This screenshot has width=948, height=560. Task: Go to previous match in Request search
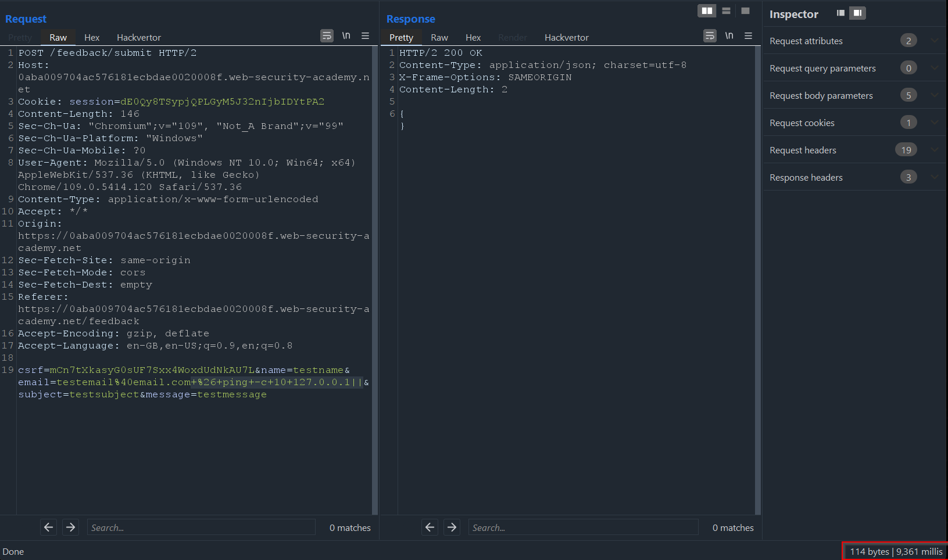point(49,527)
